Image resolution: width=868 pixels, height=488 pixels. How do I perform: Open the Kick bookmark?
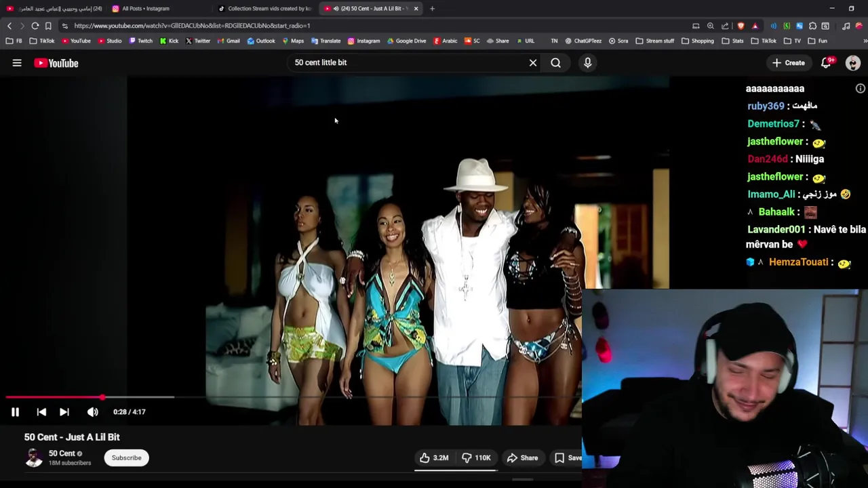(170, 41)
